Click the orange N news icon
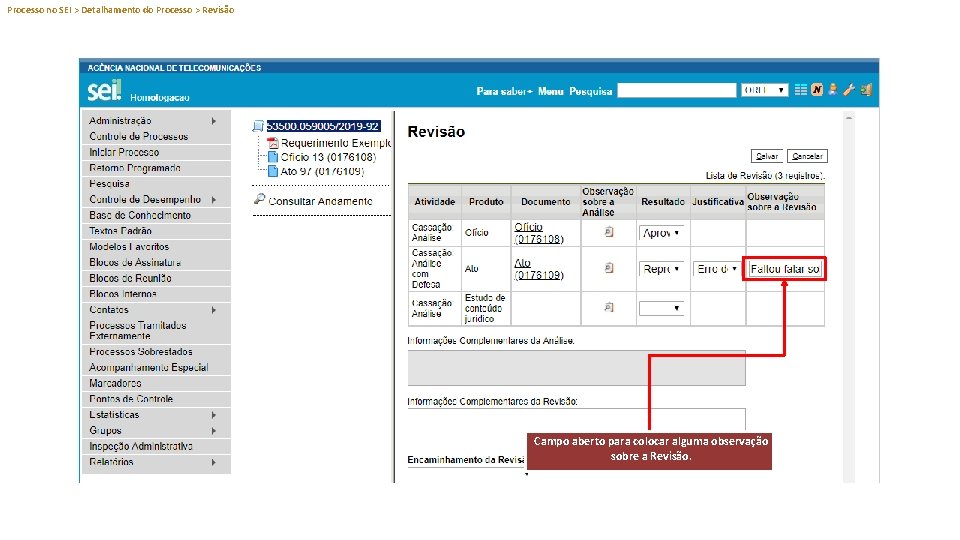The height and width of the screenshot is (540, 960). pos(817,90)
